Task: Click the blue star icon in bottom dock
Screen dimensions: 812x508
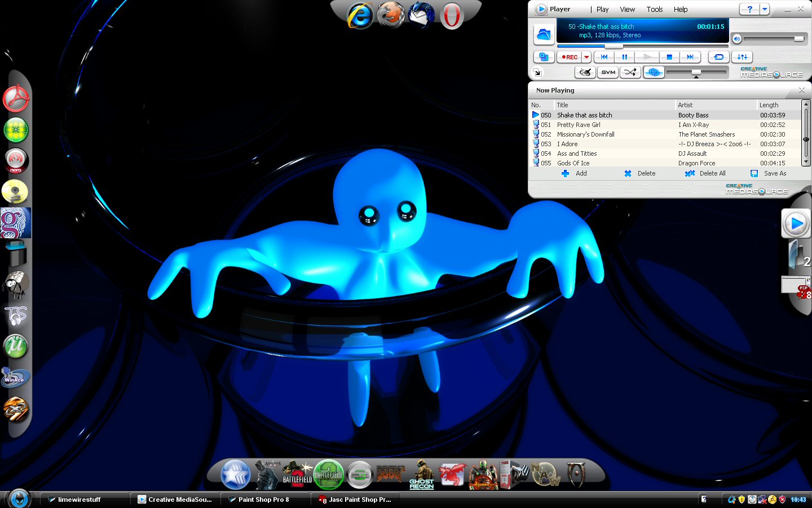Action: [x=235, y=474]
